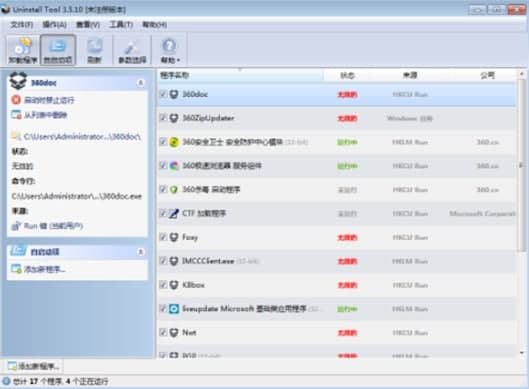Viewport: 529px width, 389px height.
Task: Open the Help (帮助) toolbar dropdown
Action: pos(170,50)
